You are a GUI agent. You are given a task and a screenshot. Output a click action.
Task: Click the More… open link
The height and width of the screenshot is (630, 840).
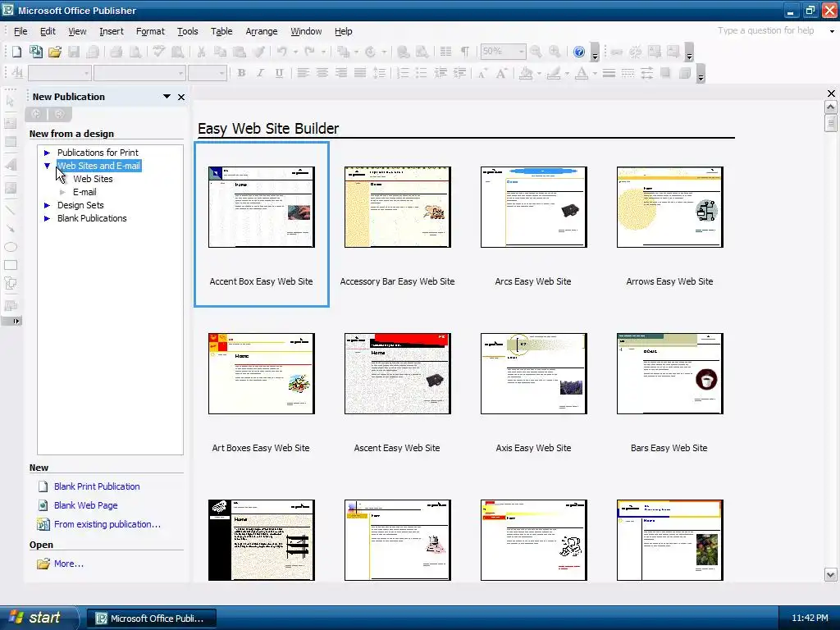[69, 564]
